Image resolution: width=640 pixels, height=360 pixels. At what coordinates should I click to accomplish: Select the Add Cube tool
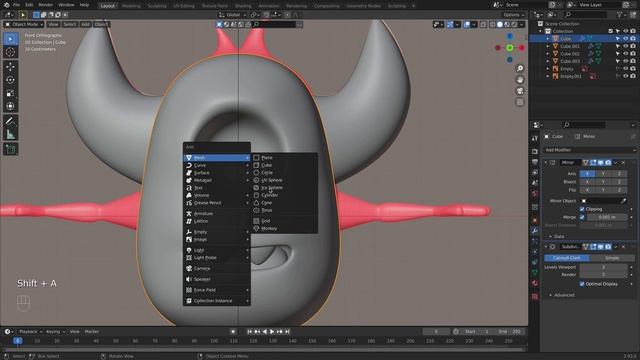pos(10,149)
